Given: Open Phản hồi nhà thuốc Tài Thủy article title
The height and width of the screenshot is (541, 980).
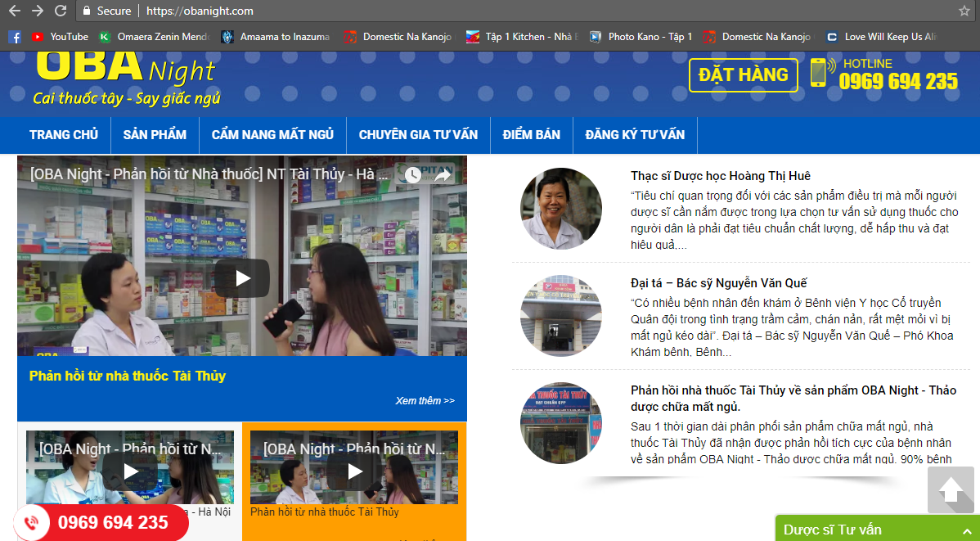Looking at the screenshot, I should click(x=793, y=399).
